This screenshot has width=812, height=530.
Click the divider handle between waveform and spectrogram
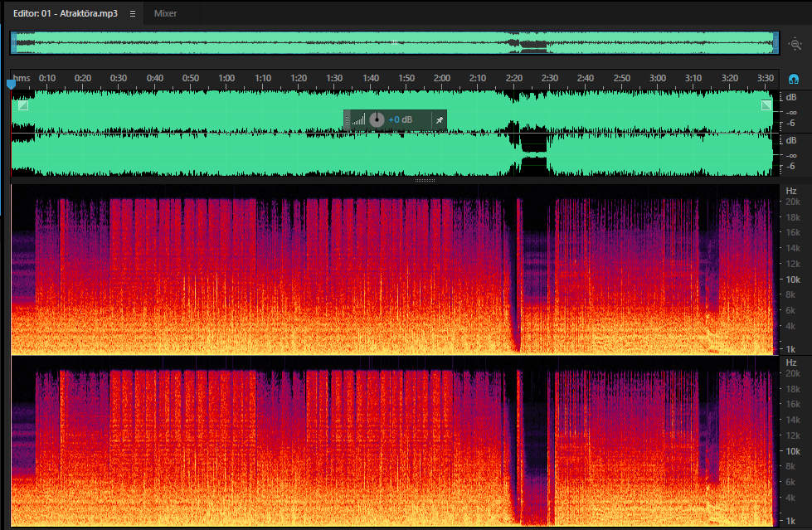pyautogui.click(x=425, y=180)
